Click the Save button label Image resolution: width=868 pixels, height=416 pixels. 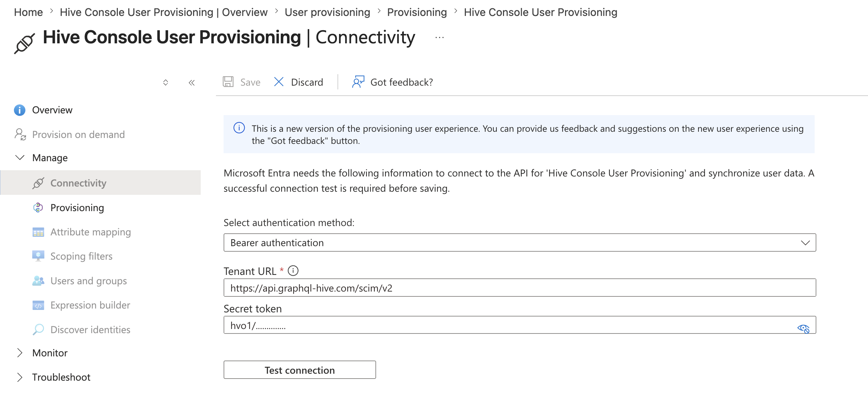pos(250,82)
